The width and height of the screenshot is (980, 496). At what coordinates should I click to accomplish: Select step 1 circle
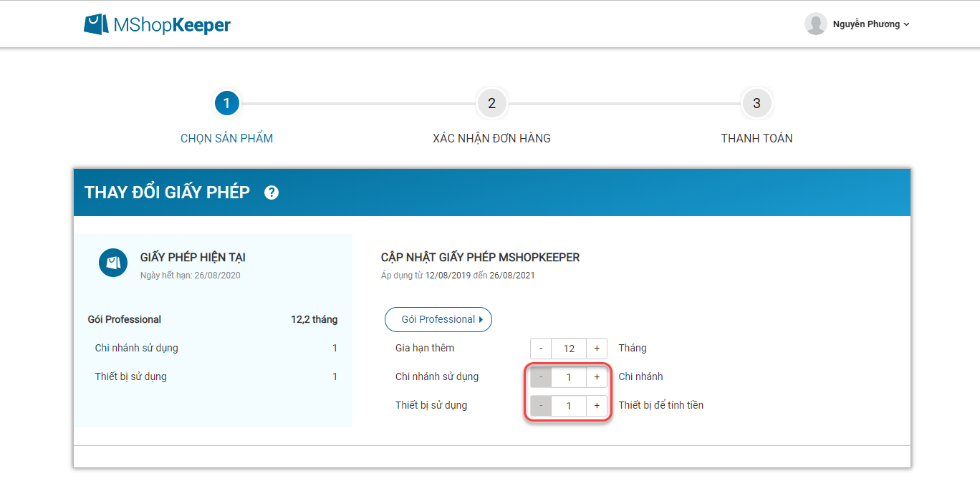tap(226, 104)
